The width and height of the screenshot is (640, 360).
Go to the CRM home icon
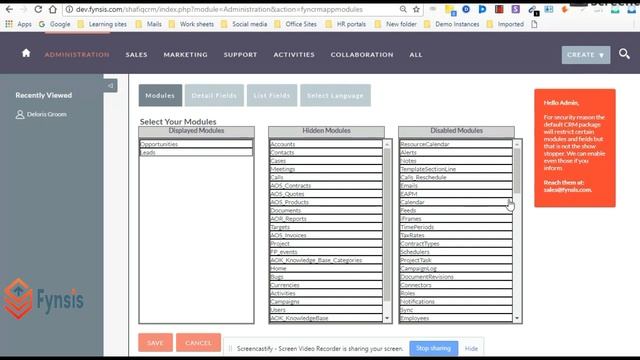(26, 53)
